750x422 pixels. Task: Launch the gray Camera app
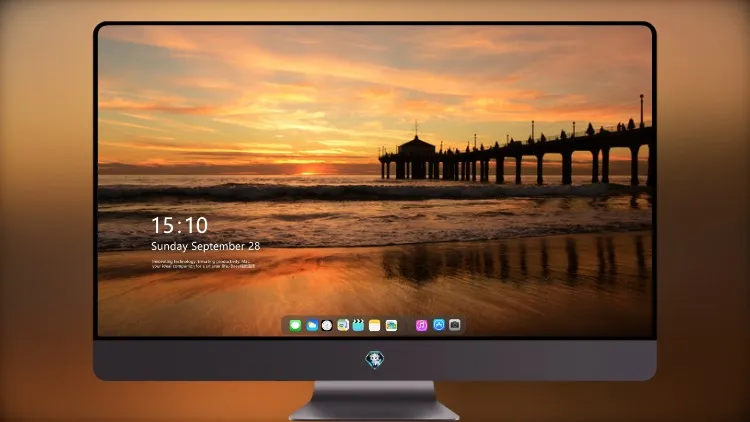(455, 325)
